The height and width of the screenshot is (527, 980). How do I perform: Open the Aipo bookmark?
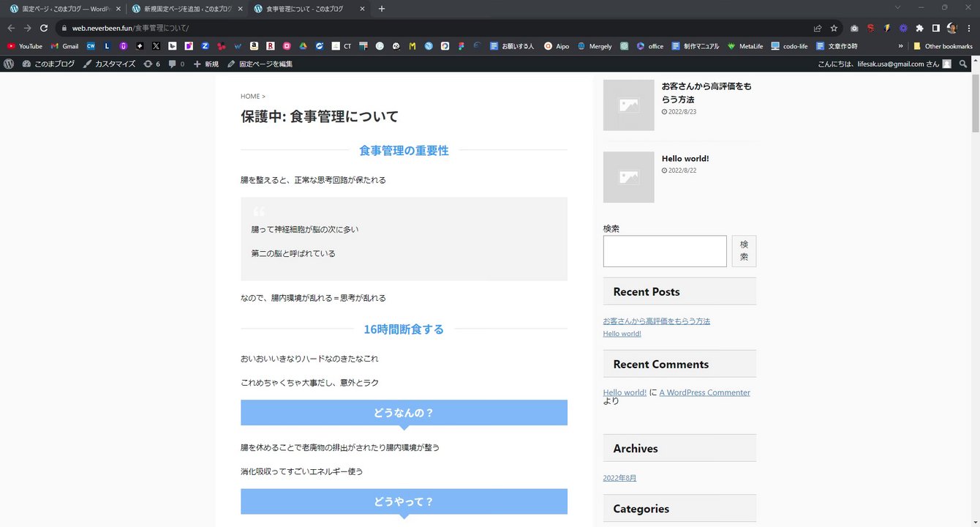point(557,46)
